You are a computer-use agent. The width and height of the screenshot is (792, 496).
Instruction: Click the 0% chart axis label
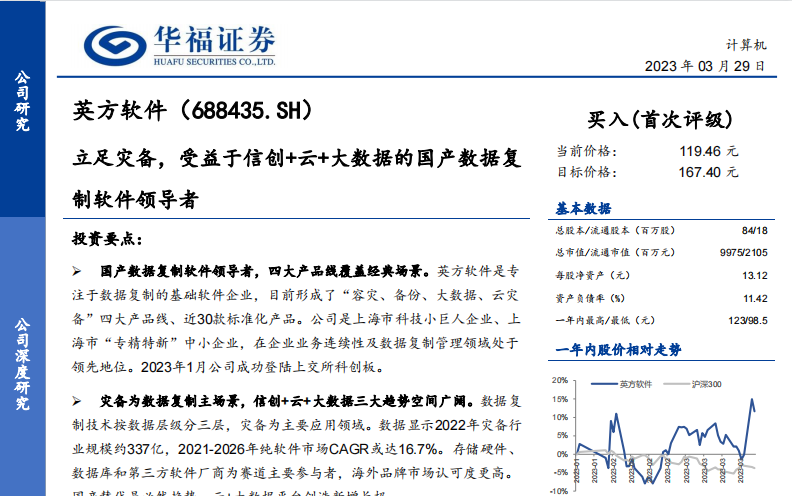point(562,454)
